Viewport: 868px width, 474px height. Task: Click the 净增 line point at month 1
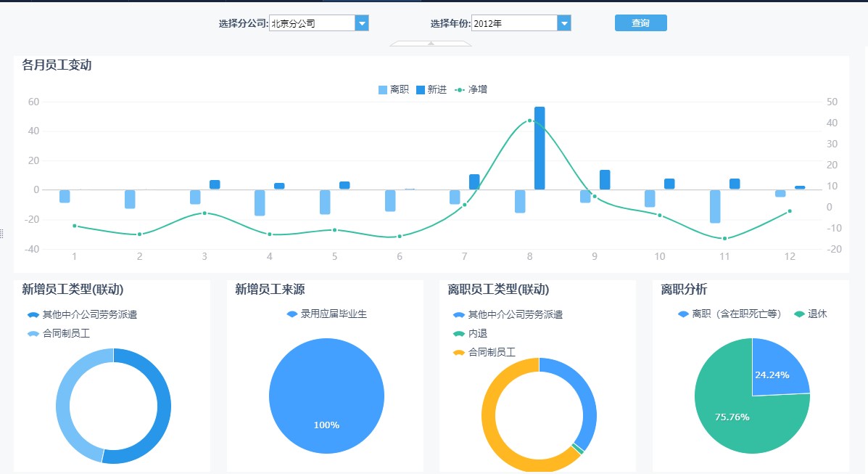pyautogui.click(x=74, y=226)
